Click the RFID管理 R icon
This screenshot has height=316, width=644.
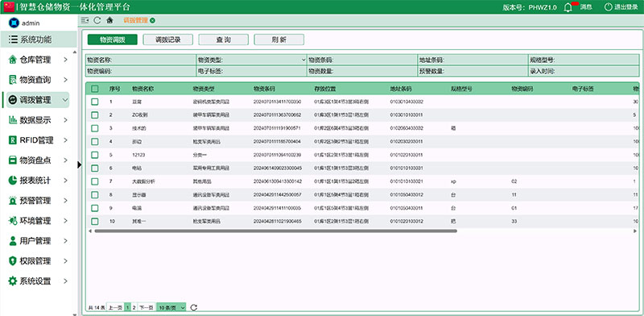pyautogui.click(x=13, y=140)
